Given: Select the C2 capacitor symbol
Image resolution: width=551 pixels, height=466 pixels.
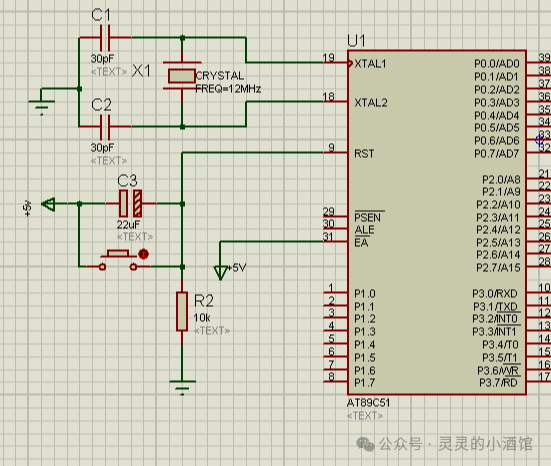Looking at the screenshot, I should click(x=105, y=127).
